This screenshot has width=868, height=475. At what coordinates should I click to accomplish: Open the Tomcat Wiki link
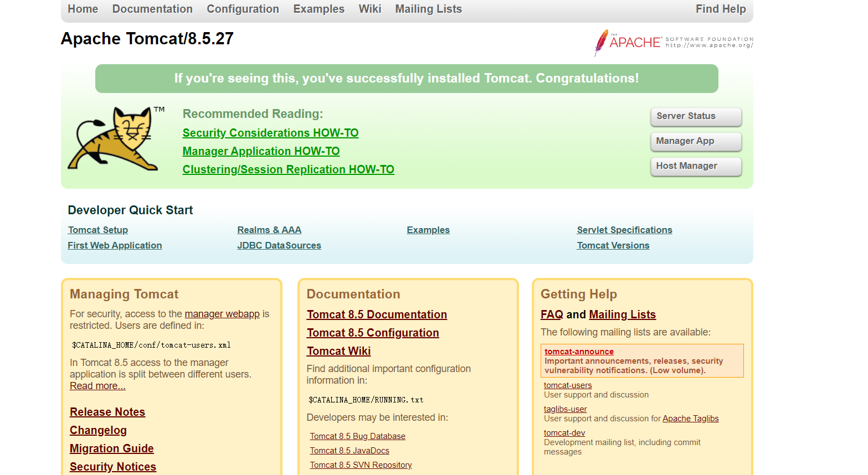pos(338,351)
